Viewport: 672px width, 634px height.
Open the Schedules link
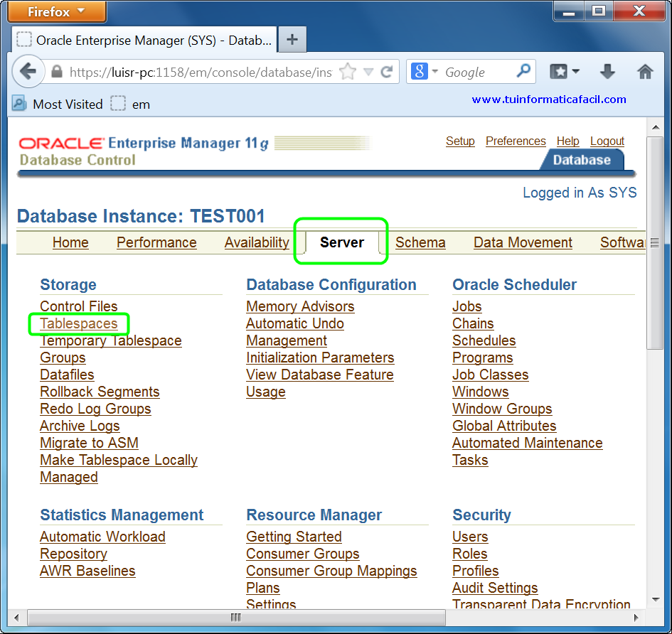(484, 340)
